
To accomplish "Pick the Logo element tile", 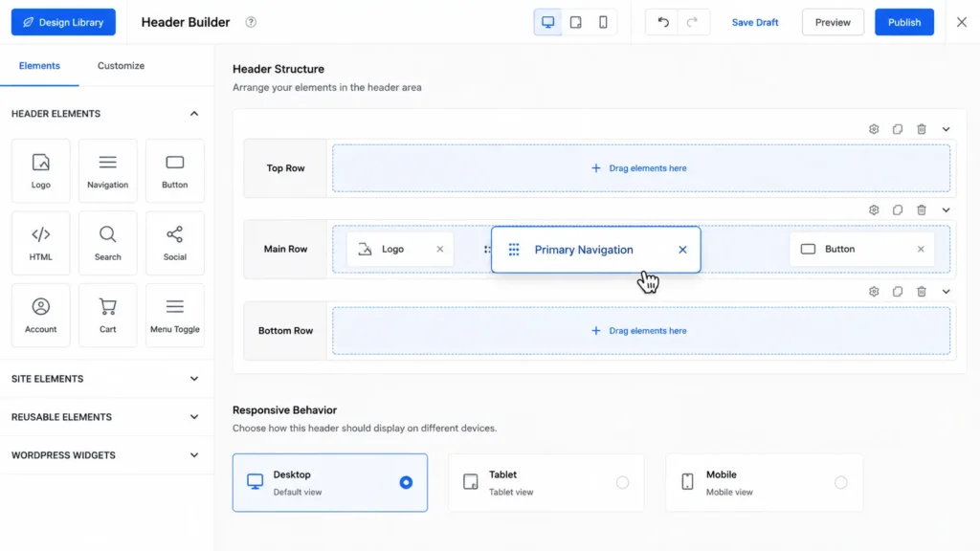I will point(40,170).
